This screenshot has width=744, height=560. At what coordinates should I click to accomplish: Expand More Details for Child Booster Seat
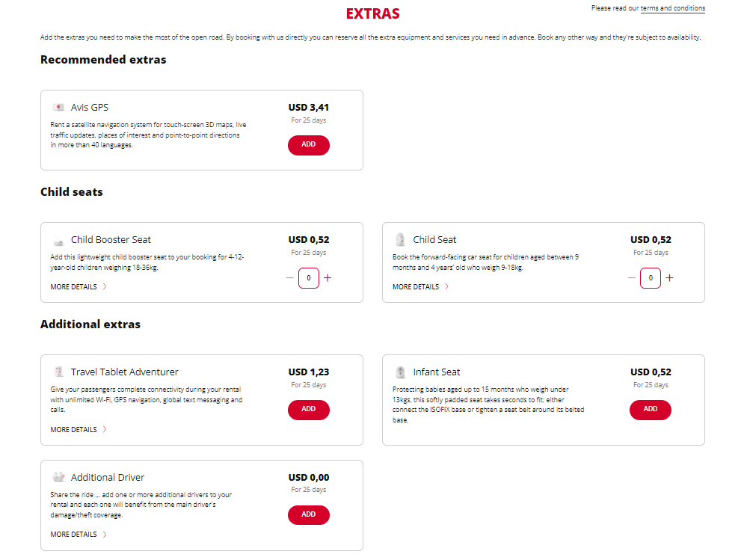click(x=79, y=287)
